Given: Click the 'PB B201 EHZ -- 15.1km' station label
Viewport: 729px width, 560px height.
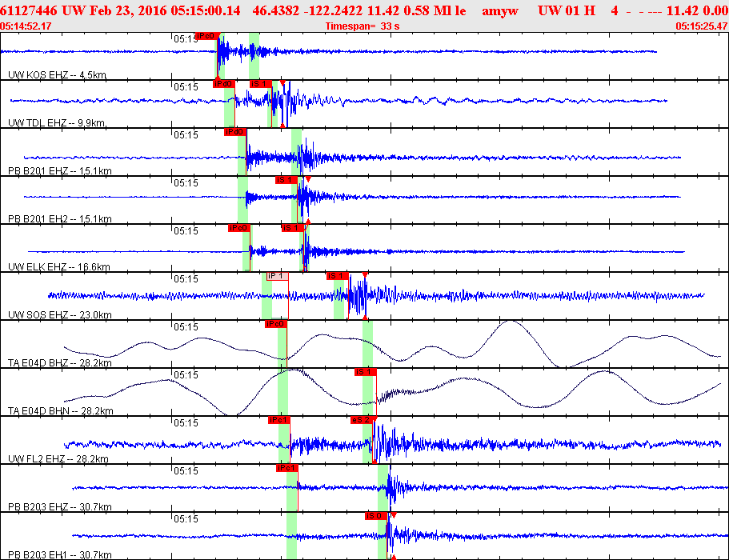Looking at the screenshot, I should (60, 171).
